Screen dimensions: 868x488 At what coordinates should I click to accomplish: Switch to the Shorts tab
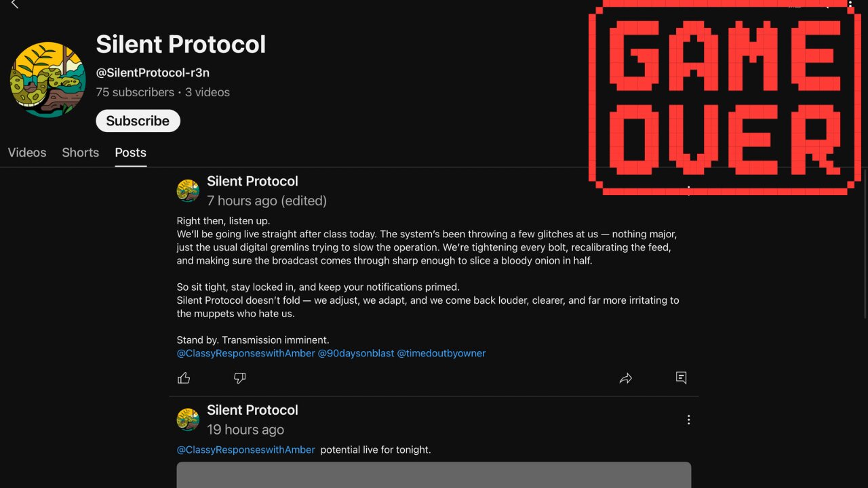[81, 152]
